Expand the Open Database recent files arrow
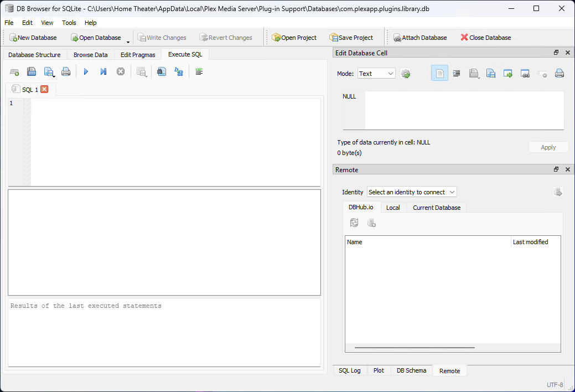Viewport: 575px width, 392px height. [128, 42]
